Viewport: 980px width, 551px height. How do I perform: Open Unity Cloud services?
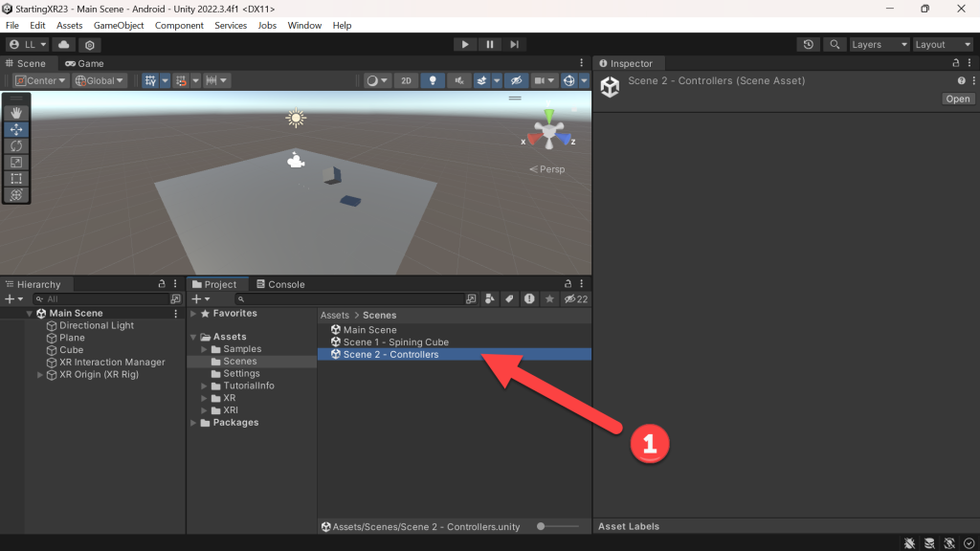64,44
